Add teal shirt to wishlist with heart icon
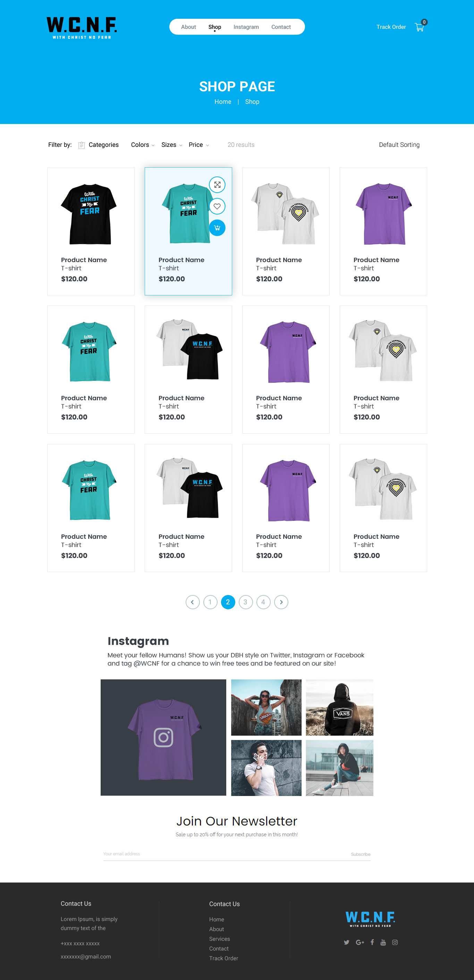 (217, 206)
